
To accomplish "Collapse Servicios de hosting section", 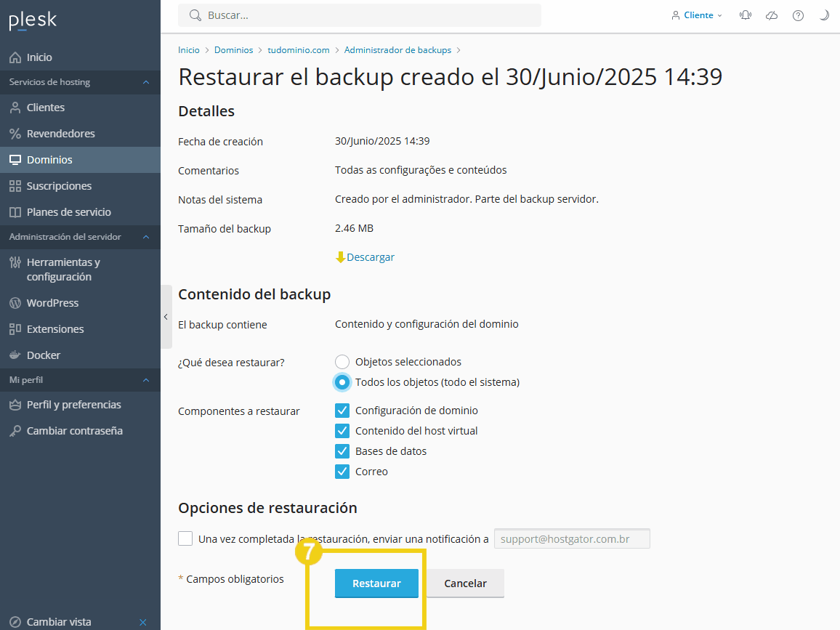I will 146,82.
